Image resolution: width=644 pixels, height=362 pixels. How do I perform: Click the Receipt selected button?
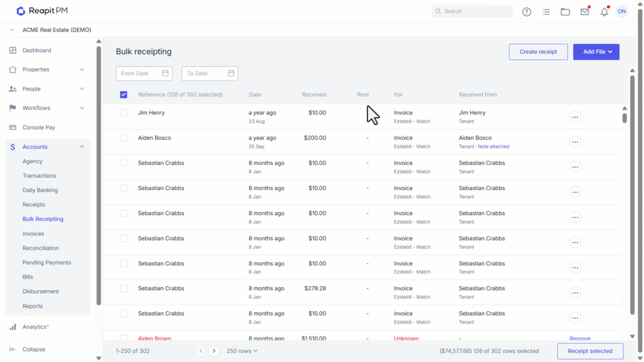(x=590, y=351)
